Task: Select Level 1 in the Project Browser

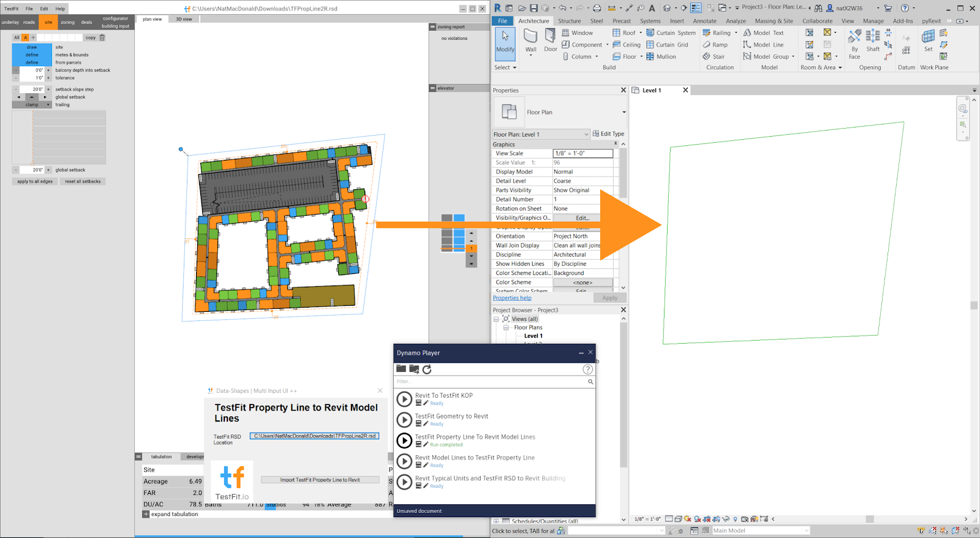Action: coord(533,336)
